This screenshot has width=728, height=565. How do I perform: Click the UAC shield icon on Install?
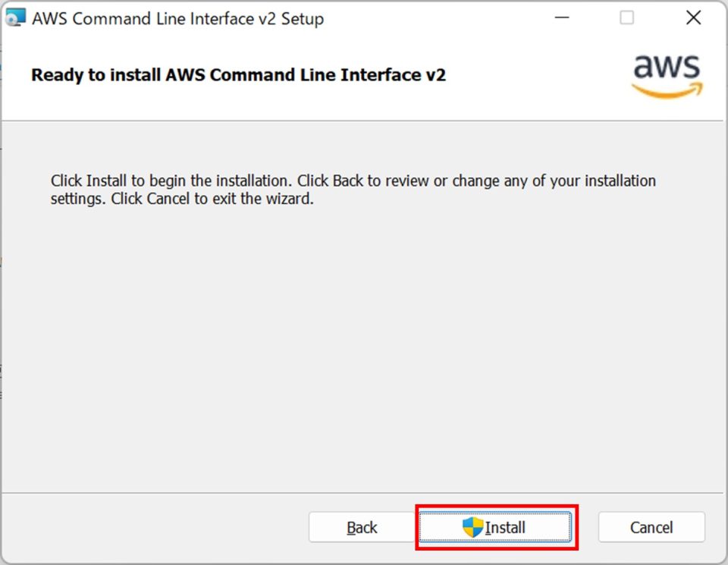(x=473, y=528)
